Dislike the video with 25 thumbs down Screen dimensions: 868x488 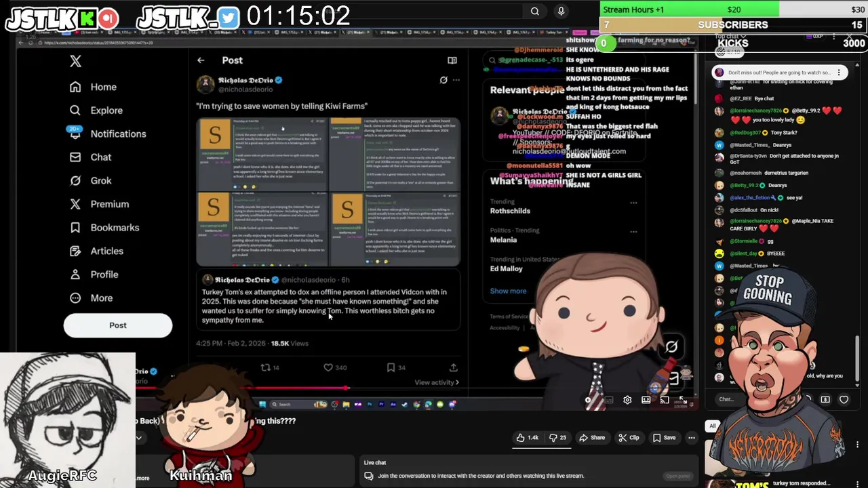pyautogui.click(x=557, y=438)
